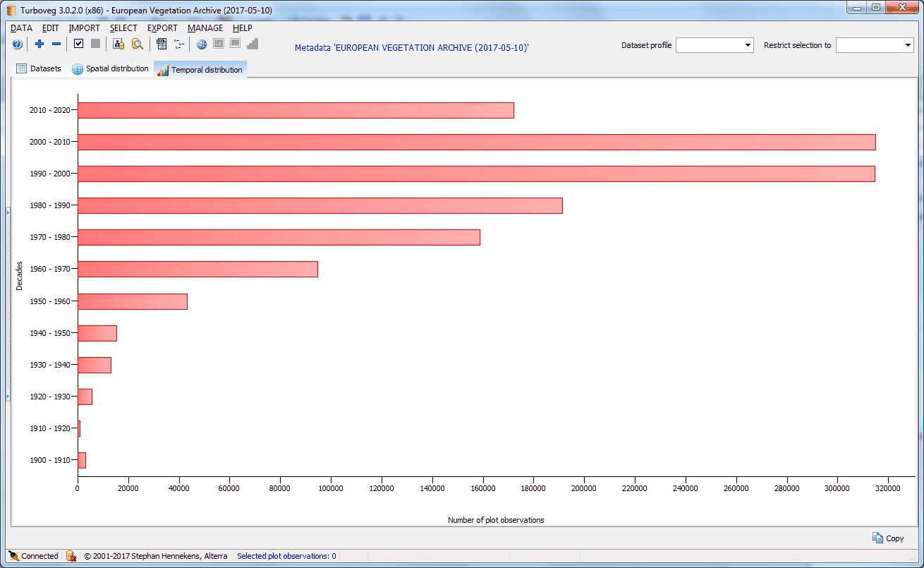Toggle the checked checkbox in toolbar
This screenshot has width=924, height=568.
coord(79,44)
